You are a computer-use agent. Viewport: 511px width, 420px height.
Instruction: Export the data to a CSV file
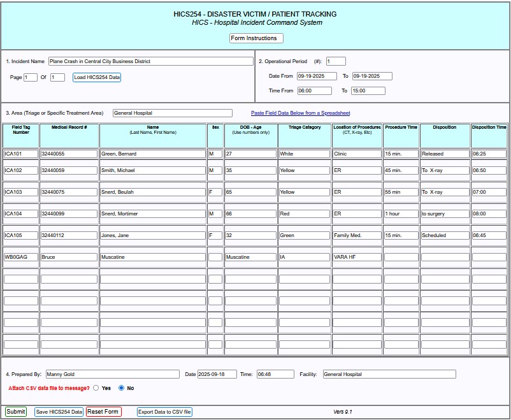[x=164, y=412]
